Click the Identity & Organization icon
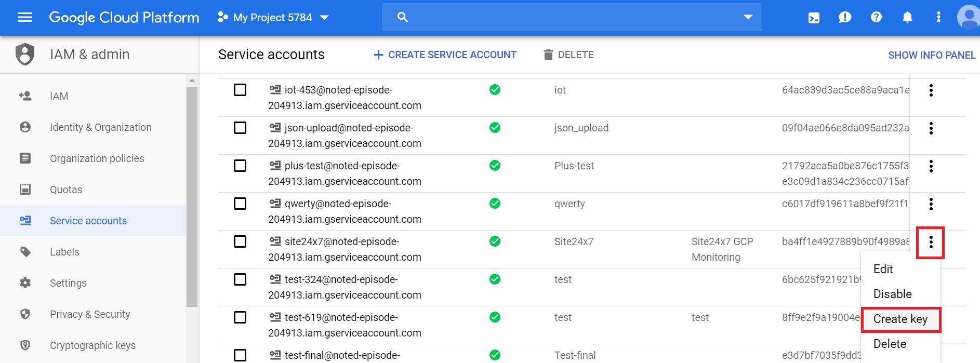The height and width of the screenshot is (363, 980). point(25,127)
